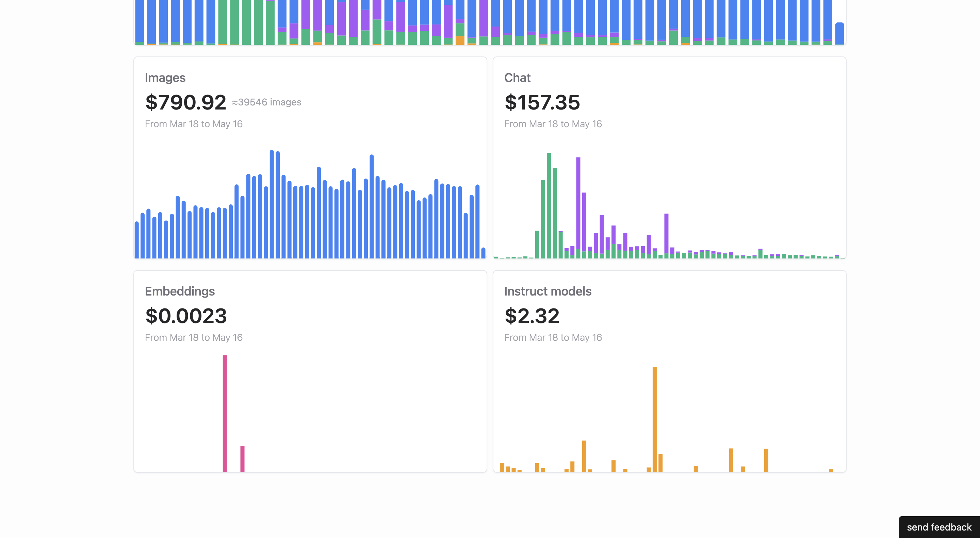Select the Instruct models card title
Viewport: 980px width, 538px height.
pyautogui.click(x=548, y=291)
